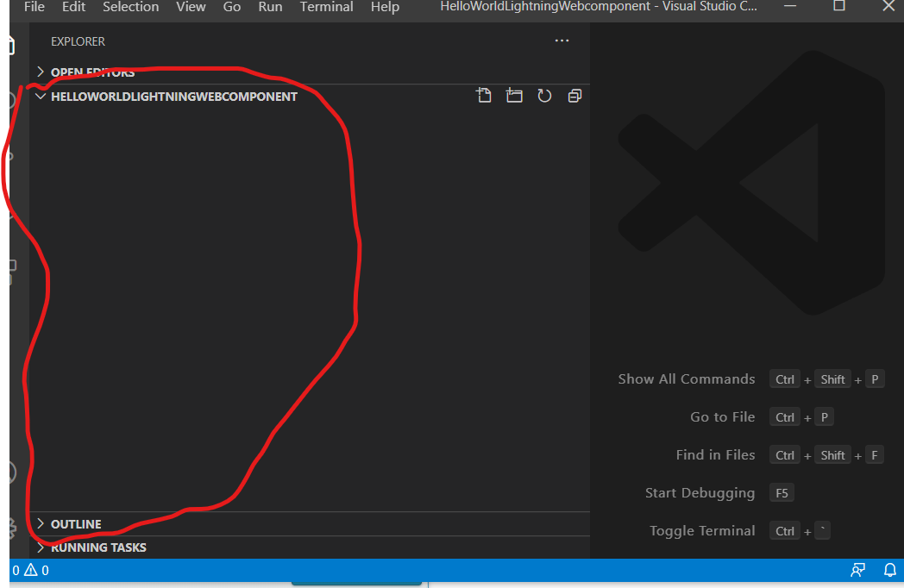Click Views and More Actions ellipsis
The height and width of the screenshot is (588, 904).
click(x=562, y=41)
